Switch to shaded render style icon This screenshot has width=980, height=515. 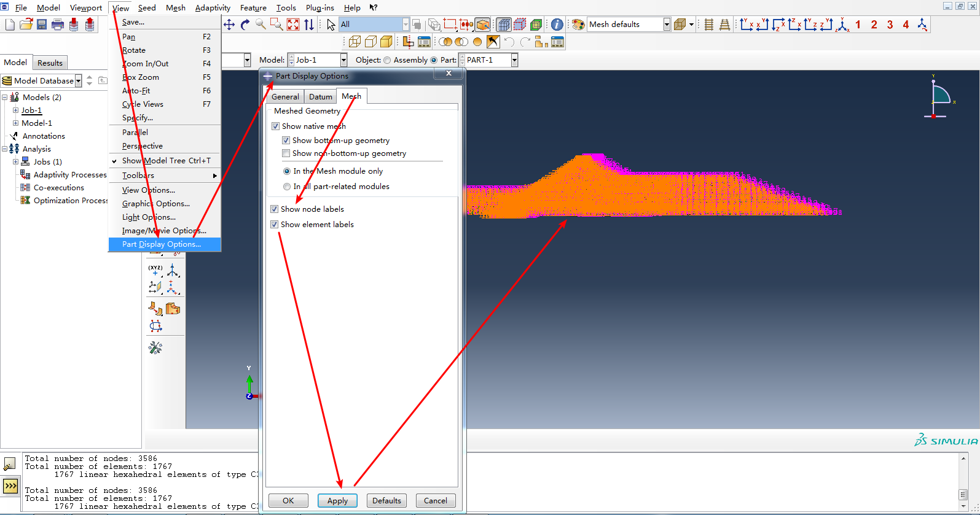click(386, 42)
